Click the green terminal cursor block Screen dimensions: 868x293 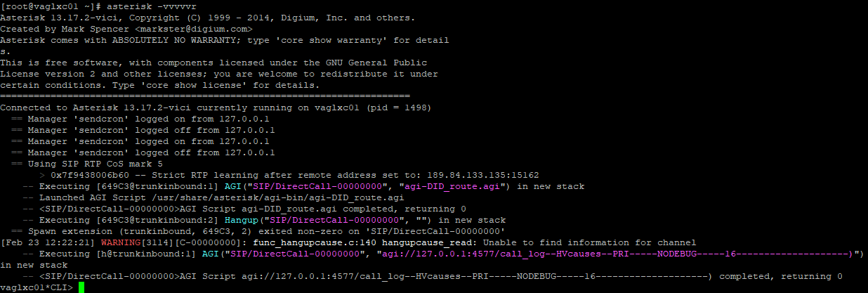(x=81, y=287)
